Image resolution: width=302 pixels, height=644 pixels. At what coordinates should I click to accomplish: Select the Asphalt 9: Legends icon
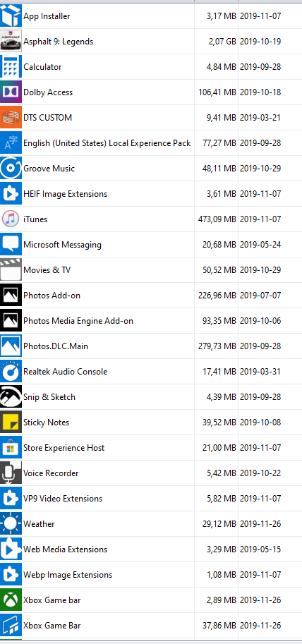point(11,42)
